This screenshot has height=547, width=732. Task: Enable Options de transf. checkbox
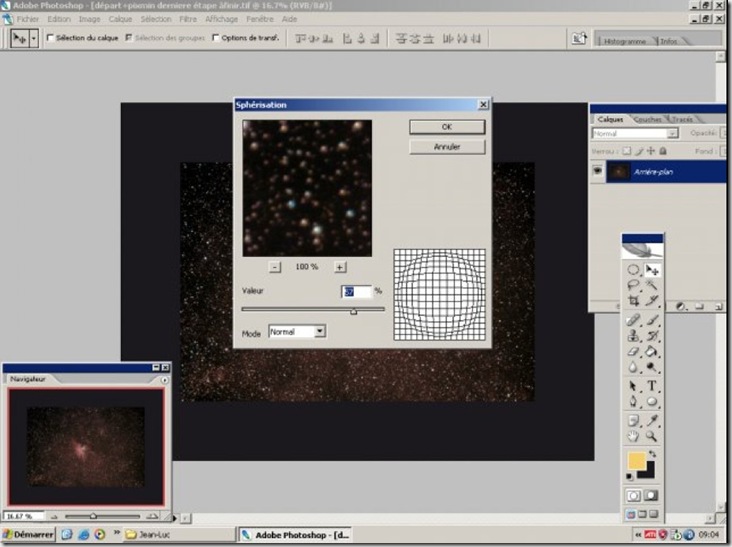215,38
